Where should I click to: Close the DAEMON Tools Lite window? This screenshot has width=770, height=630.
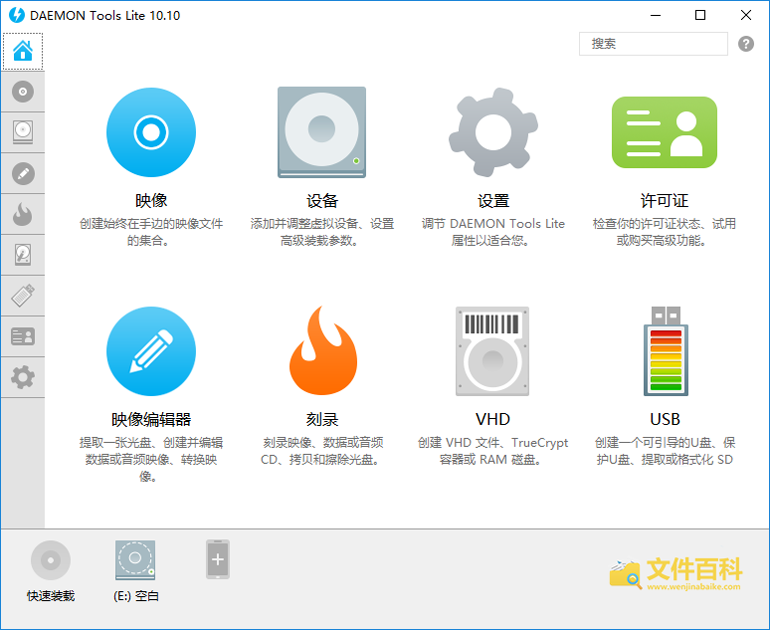(745, 15)
